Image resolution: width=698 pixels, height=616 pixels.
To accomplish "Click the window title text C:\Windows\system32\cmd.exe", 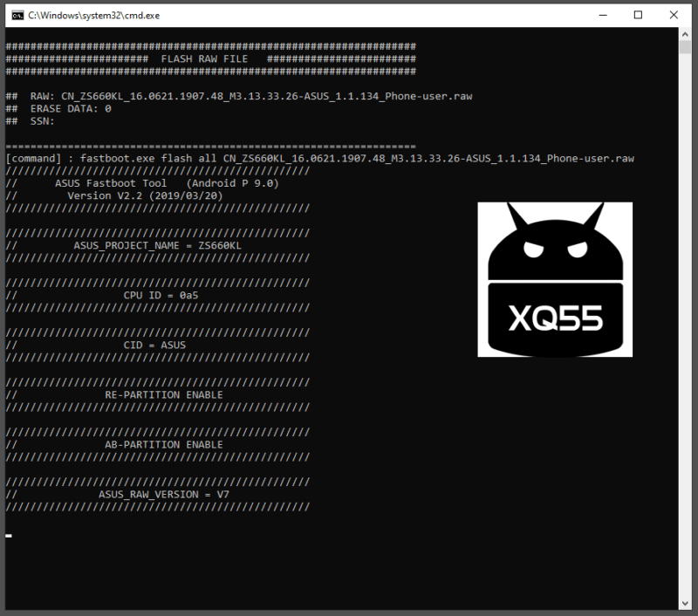I will tap(94, 16).
